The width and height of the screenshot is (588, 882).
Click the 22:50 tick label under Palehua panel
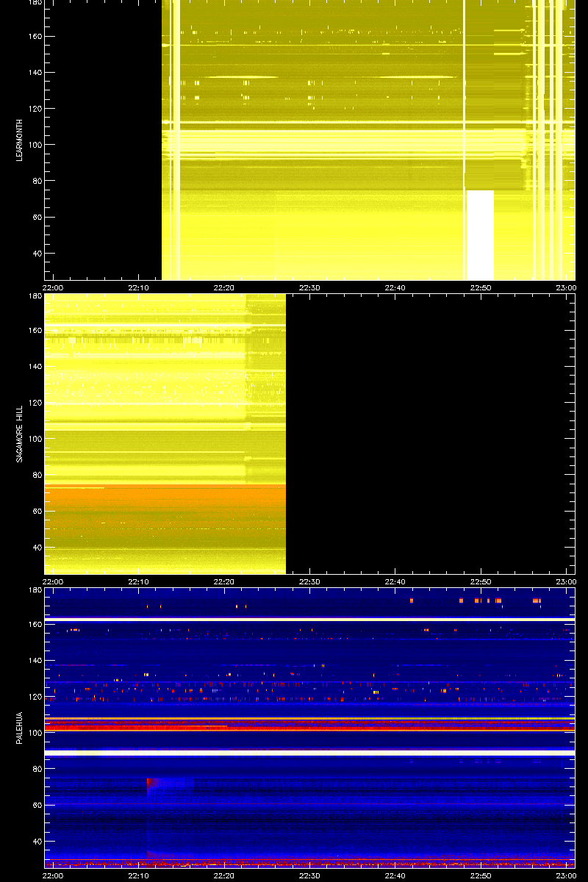point(480,875)
